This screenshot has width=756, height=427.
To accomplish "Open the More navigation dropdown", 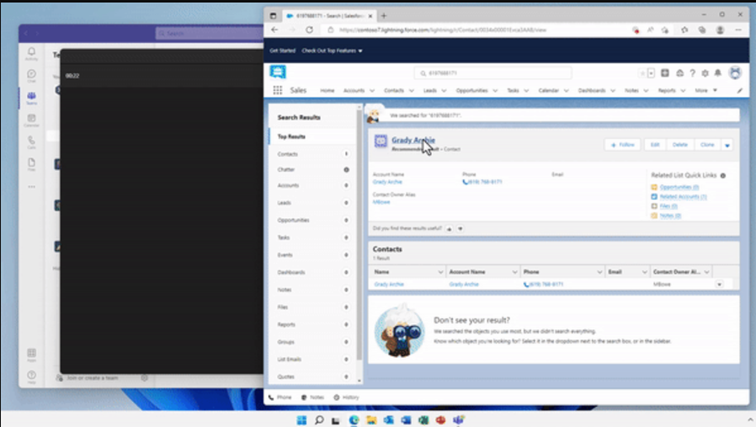I will click(706, 91).
